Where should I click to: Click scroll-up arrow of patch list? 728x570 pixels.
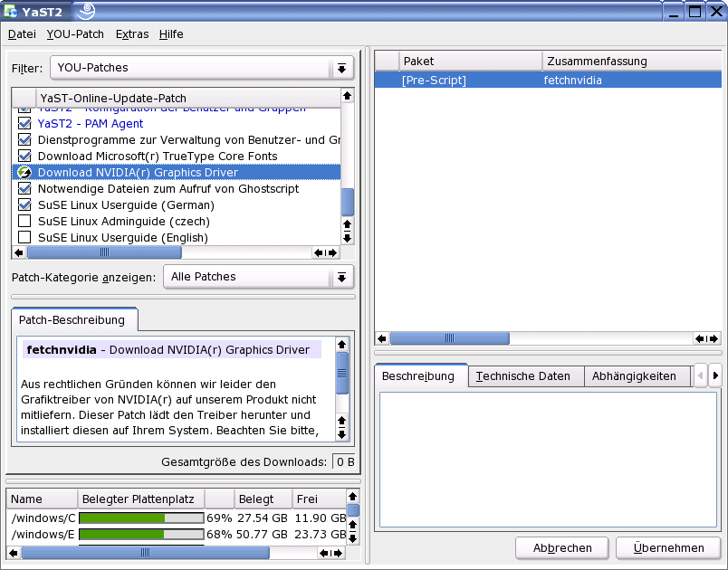pyautogui.click(x=347, y=96)
